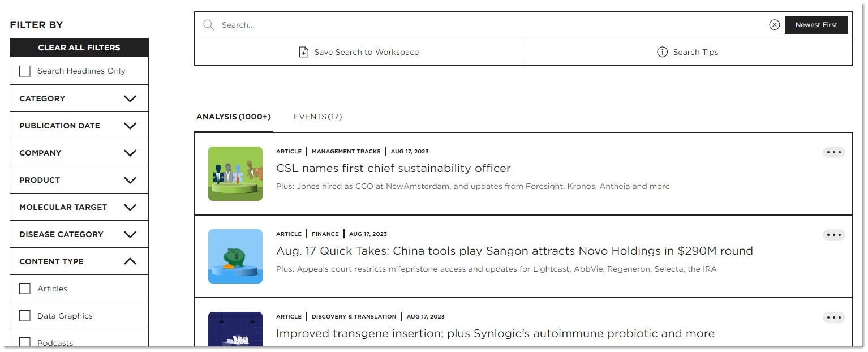Click the green CSL article thumbnail

[235, 174]
